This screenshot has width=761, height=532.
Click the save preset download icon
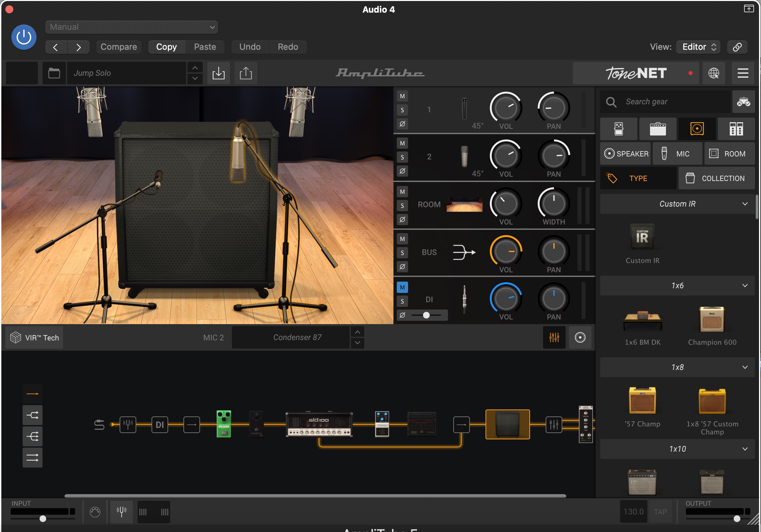pyautogui.click(x=218, y=73)
